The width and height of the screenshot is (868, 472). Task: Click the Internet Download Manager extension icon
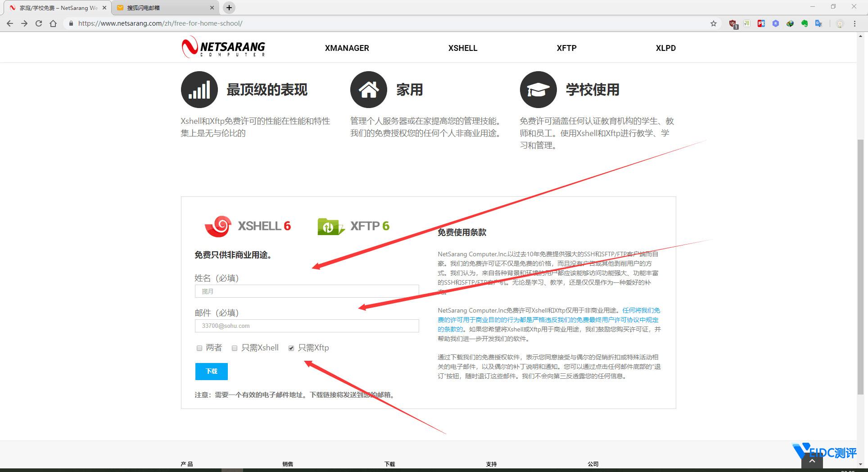pyautogui.click(x=790, y=23)
